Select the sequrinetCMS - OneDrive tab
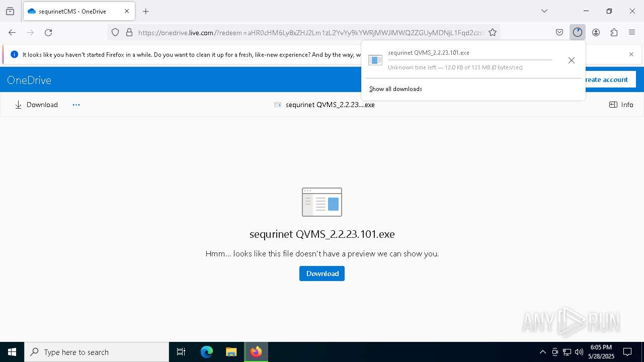The image size is (644, 362). [78, 11]
